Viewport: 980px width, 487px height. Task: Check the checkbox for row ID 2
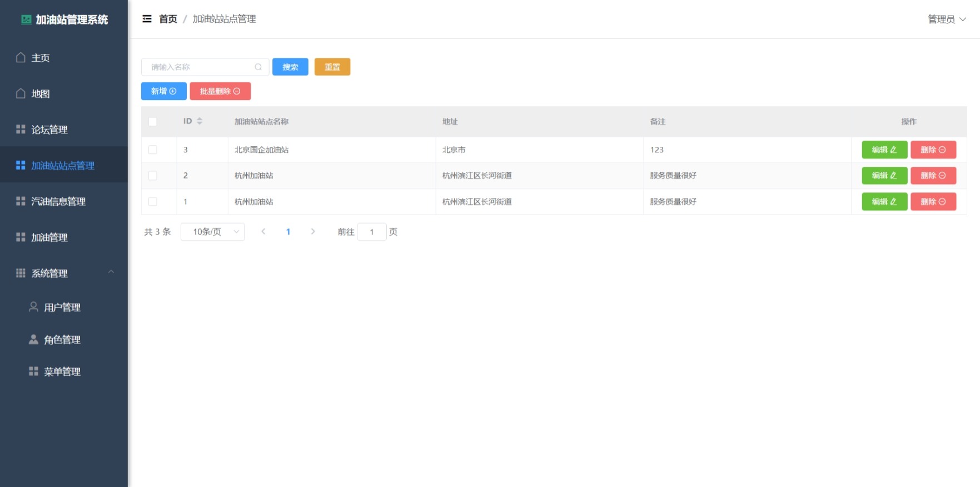(x=153, y=176)
